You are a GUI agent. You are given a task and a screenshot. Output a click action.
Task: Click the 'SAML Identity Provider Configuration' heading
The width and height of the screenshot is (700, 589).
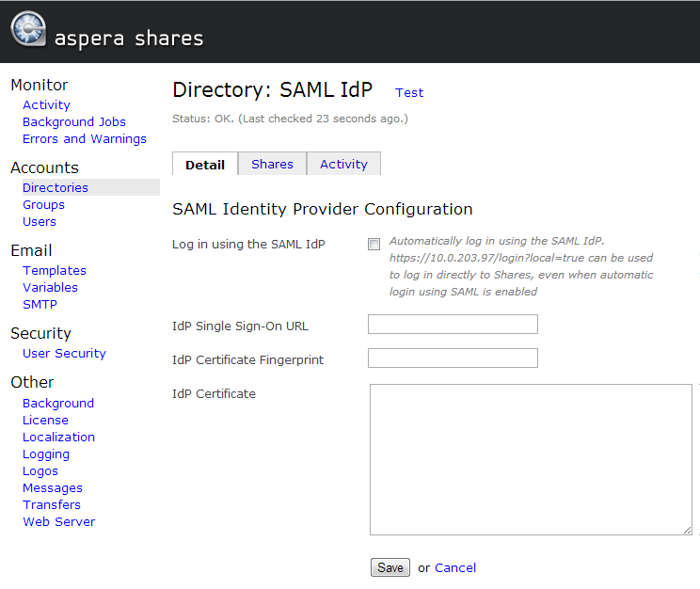tap(323, 209)
